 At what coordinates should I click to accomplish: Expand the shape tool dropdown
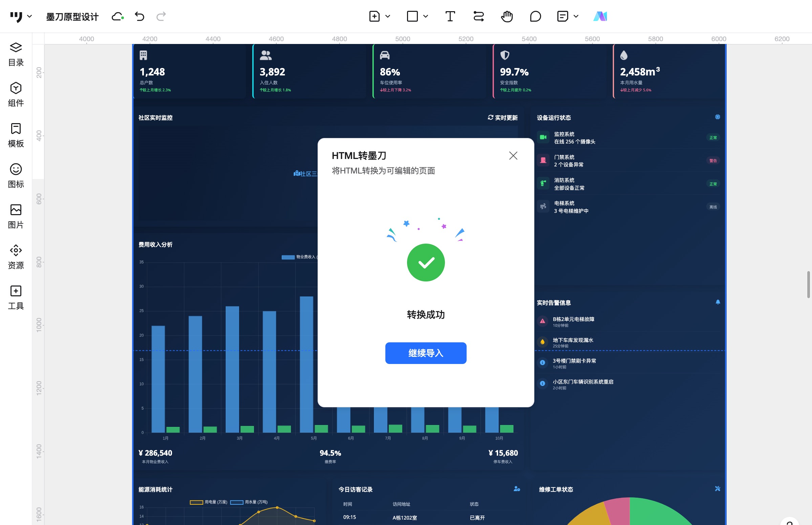[x=425, y=16]
